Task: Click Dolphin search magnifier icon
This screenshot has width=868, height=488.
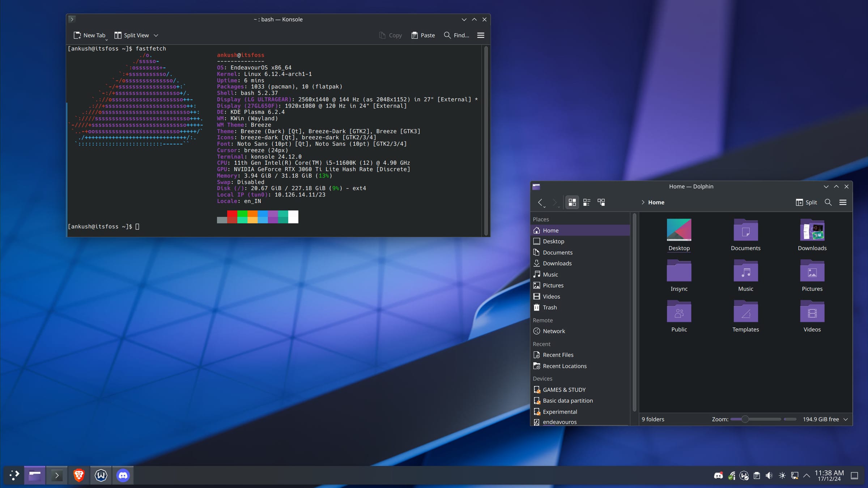Action: pos(828,202)
